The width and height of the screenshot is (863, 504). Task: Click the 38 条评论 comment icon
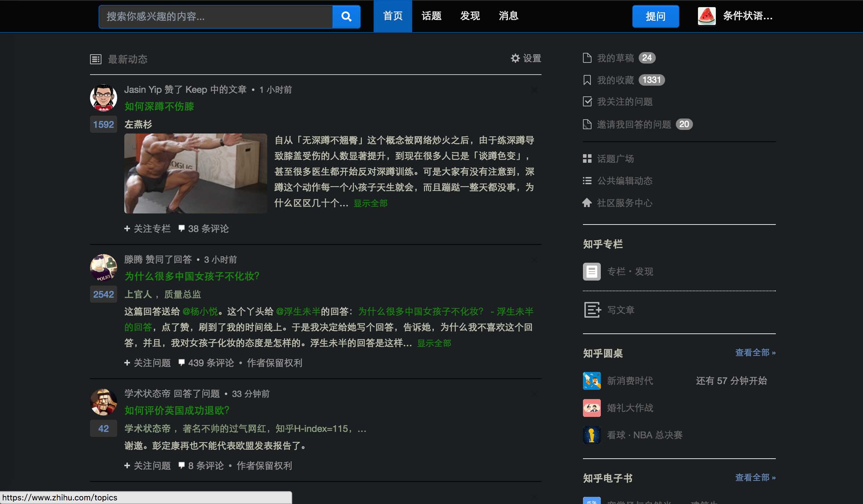(x=181, y=228)
